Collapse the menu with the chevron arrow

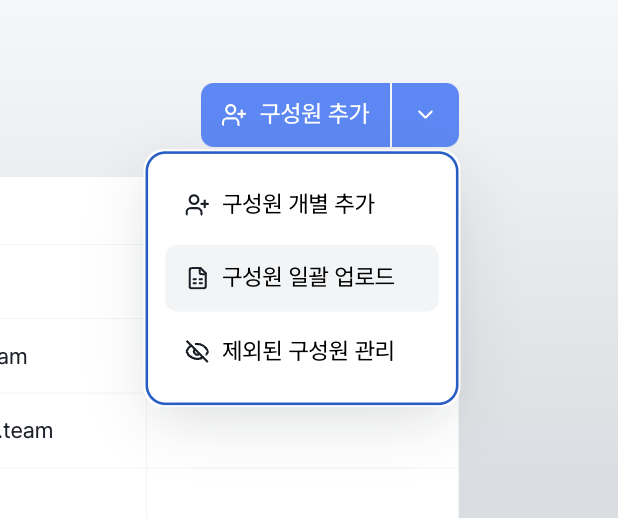tap(425, 115)
